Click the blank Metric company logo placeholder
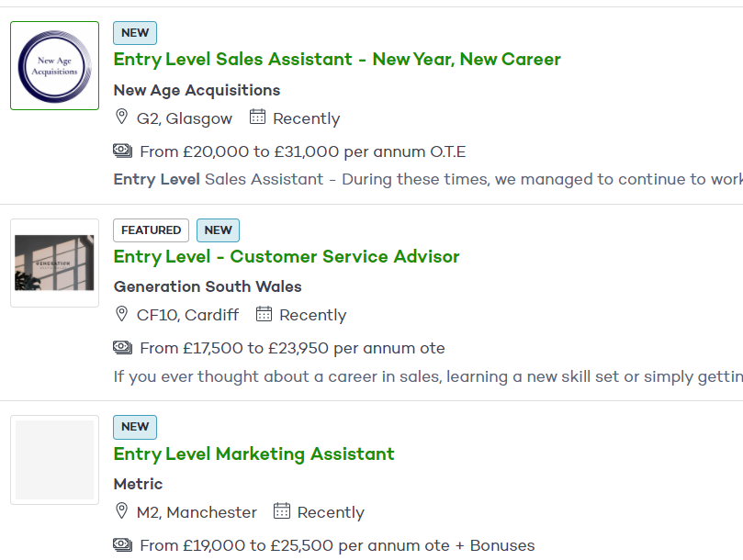This screenshot has width=743, height=560. 55,460
